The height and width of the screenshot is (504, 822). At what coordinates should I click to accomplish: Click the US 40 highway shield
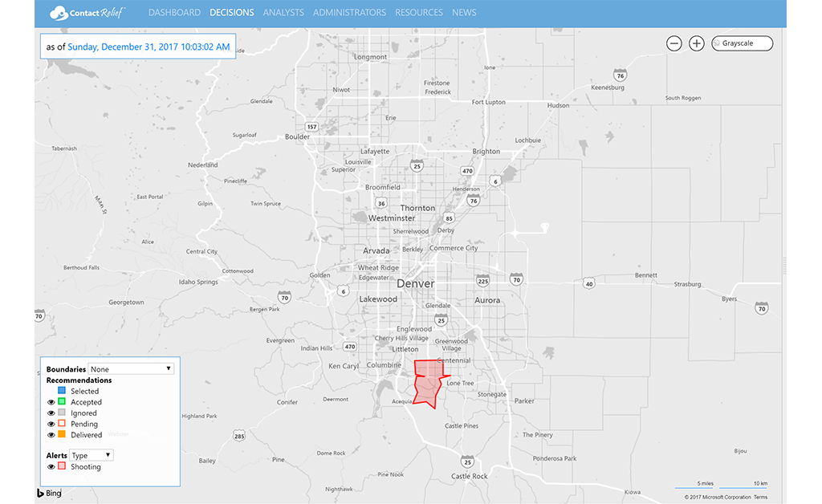point(589,283)
